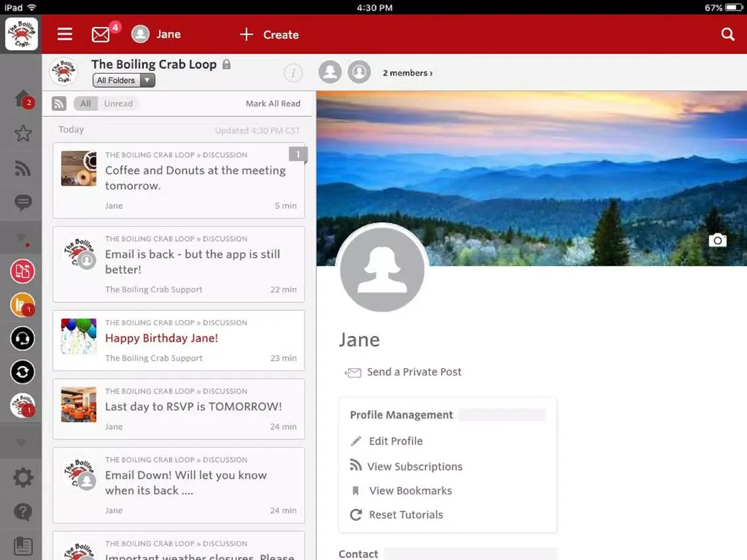
Task: Tap the orange restaurant thumbnail
Action: [79, 404]
